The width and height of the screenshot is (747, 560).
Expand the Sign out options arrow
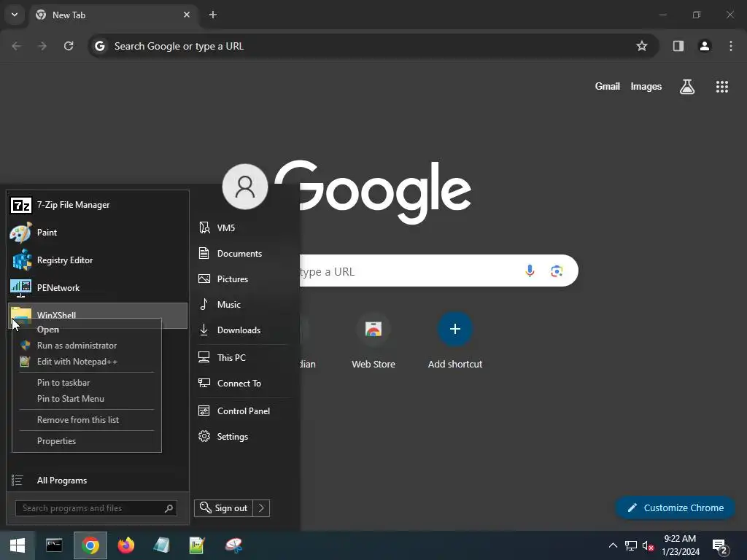tap(261, 508)
